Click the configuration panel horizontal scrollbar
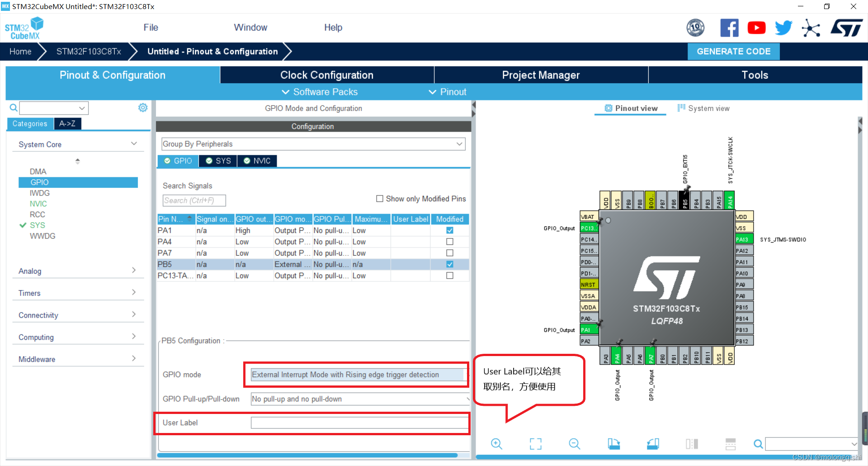The image size is (868, 466). tap(307, 455)
